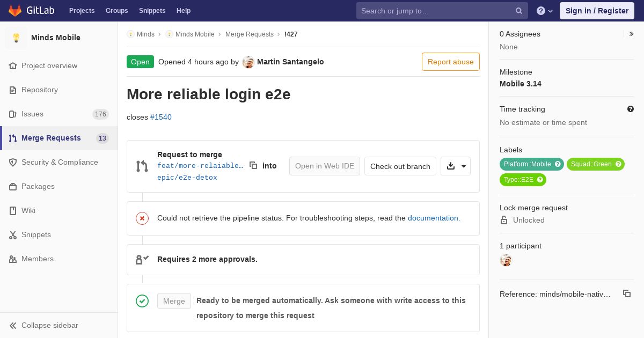644x338 pixels.
Task: Click help icon on Squad::Green label
Action: (x=618, y=164)
